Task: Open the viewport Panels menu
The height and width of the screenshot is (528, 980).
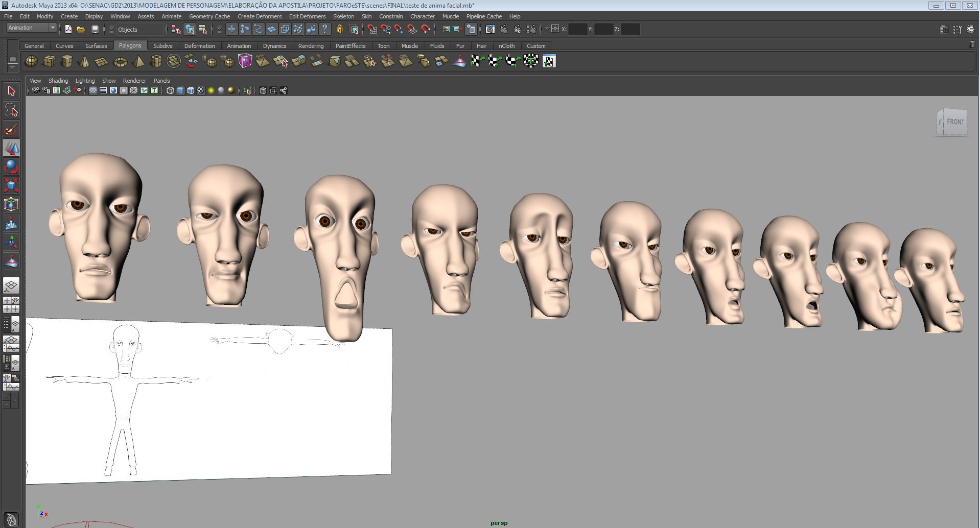Action: click(161, 81)
